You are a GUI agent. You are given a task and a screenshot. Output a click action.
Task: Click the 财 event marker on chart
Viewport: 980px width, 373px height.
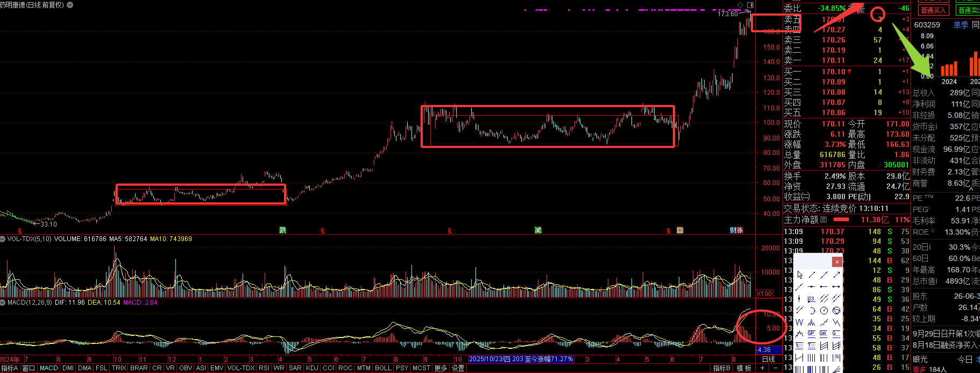(733, 230)
